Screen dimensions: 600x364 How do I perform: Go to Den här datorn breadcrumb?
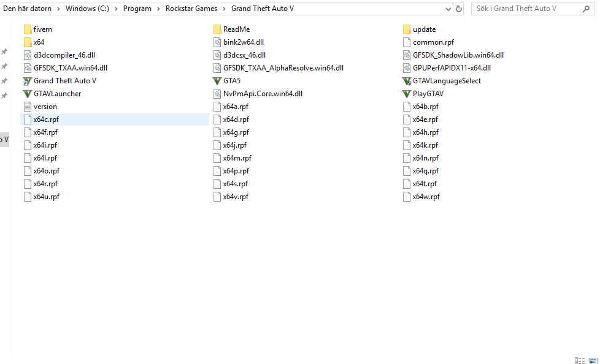tap(27, 9)
